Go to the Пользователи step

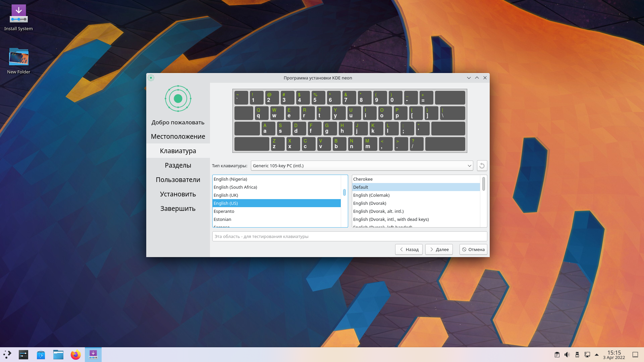point(178,180)
